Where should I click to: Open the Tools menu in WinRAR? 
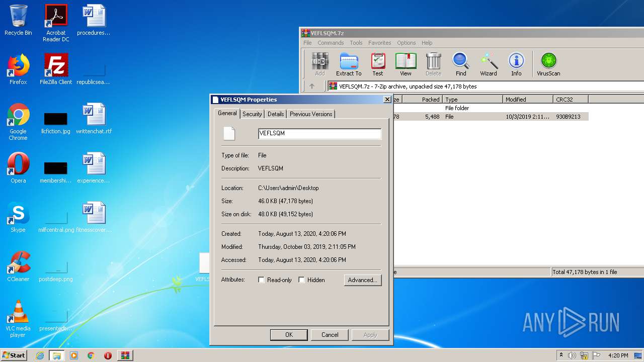pos(356,43)
